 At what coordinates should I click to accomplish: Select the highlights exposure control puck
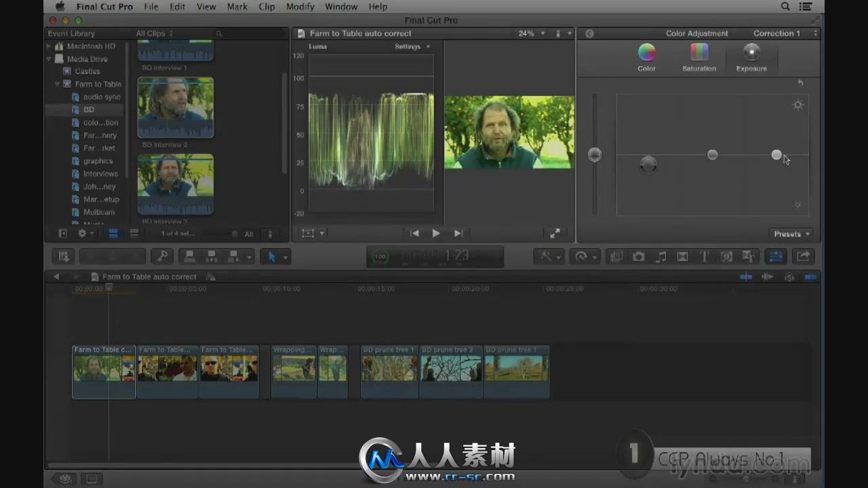pos(776,155)
